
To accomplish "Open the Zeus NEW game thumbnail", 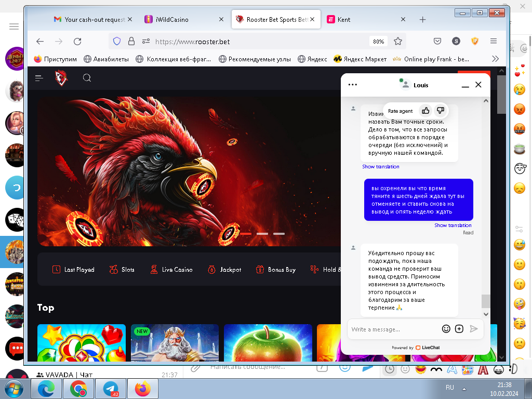I will pyautogui.click(x=175, y=343).
